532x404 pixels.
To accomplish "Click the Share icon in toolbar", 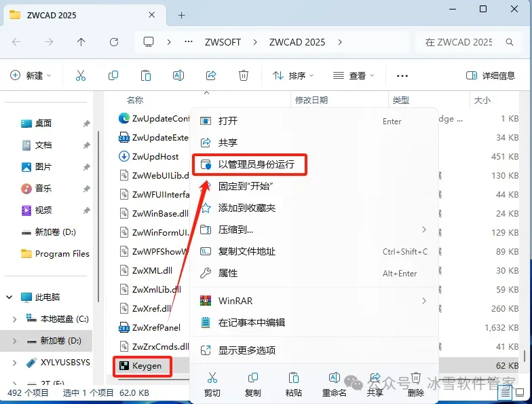I will [x=210, y=75].
